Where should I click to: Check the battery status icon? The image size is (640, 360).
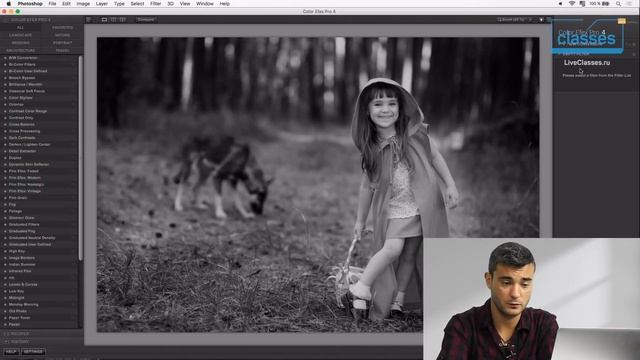pos(607,4)
